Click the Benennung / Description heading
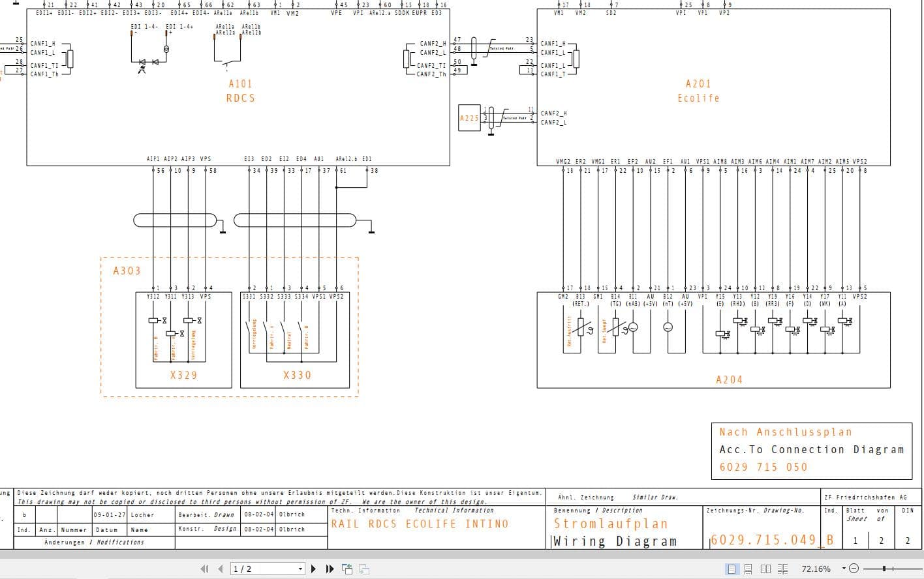 [x=598, y=511]
